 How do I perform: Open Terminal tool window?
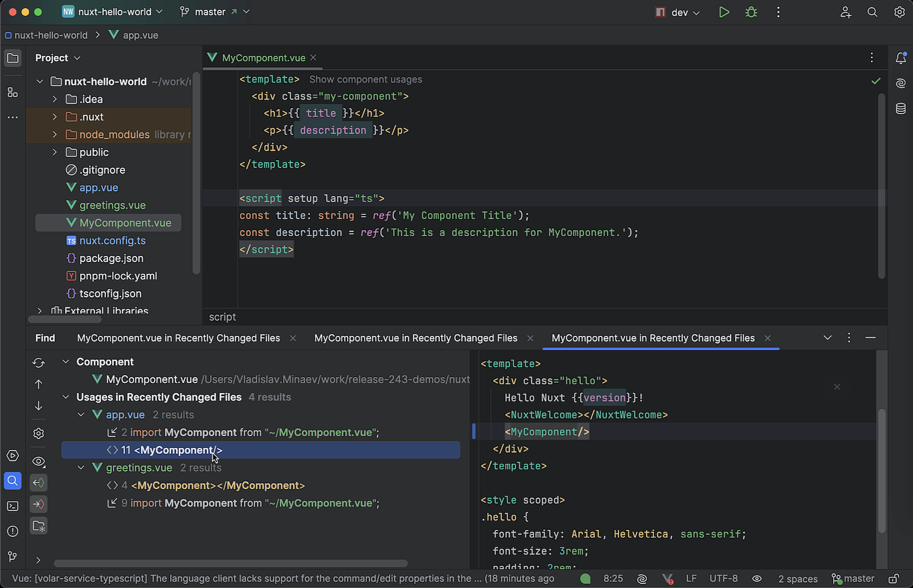tap(13, 506)
